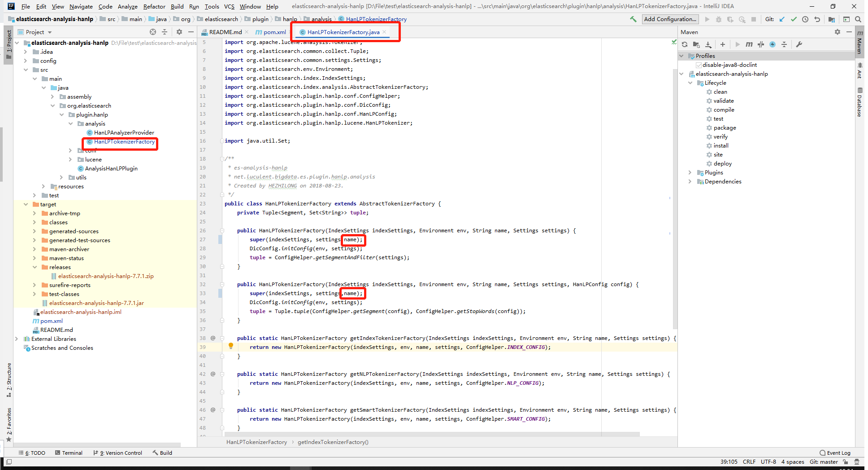This screenshot has width=868, height=470.
Task: Toggle the Javadoc fold marker on line 18
Action: coord(222,159)
